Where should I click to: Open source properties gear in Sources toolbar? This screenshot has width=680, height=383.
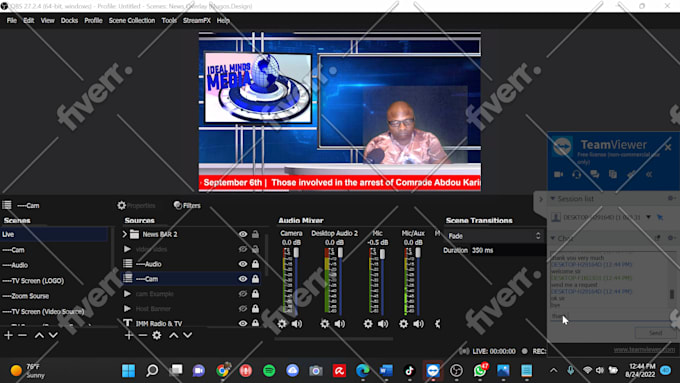(x=157, y=335)
